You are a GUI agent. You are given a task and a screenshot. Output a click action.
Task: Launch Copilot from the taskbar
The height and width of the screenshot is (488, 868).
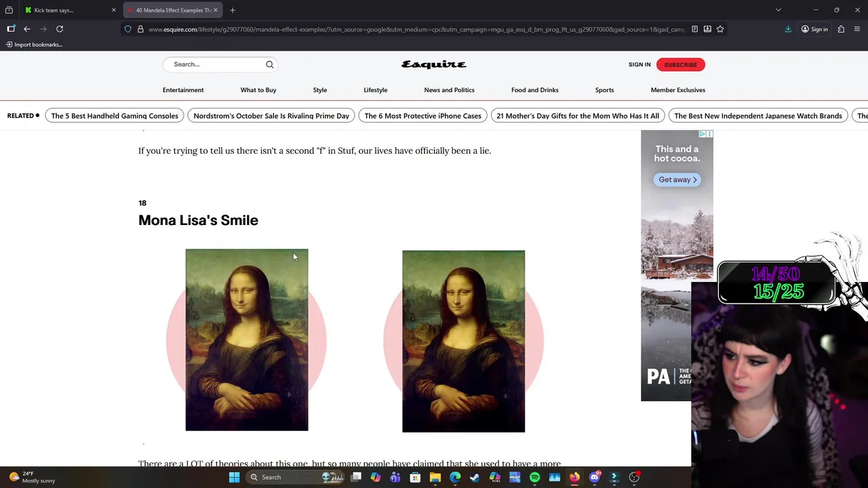[x=376, y=477]
